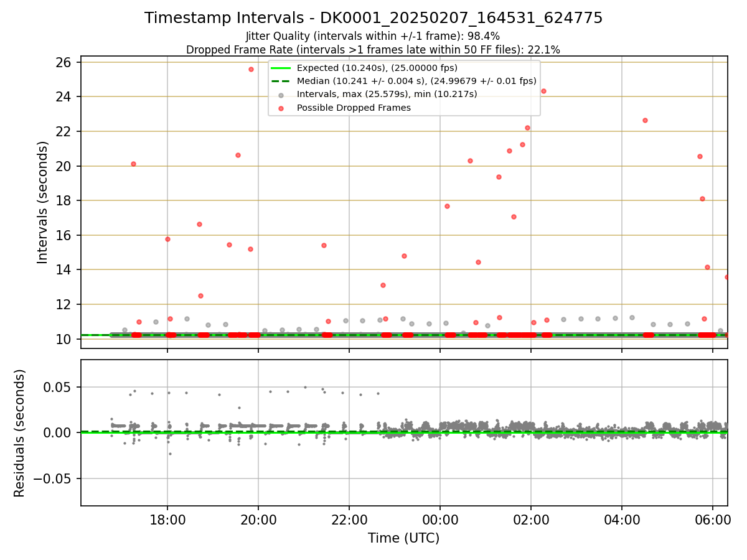The image size is (747, 560).
Task: Click the lowest residual outlier near −0.02 at 18:00
Action: click(170, 454)
